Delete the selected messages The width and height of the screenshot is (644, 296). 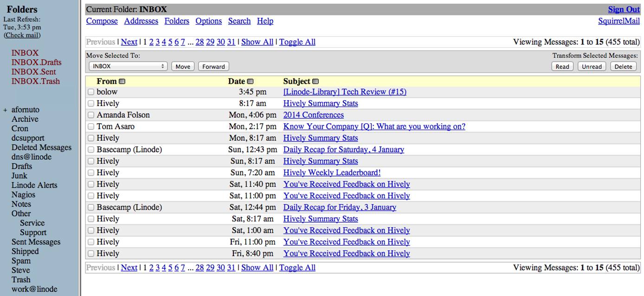point(623,66)
